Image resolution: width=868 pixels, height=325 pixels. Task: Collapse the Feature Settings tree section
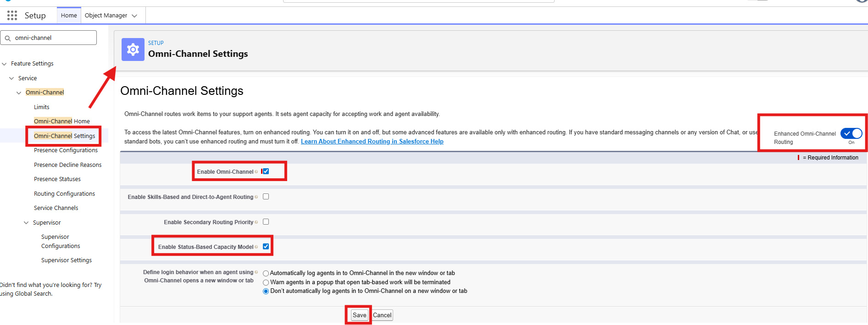point(4,64)
